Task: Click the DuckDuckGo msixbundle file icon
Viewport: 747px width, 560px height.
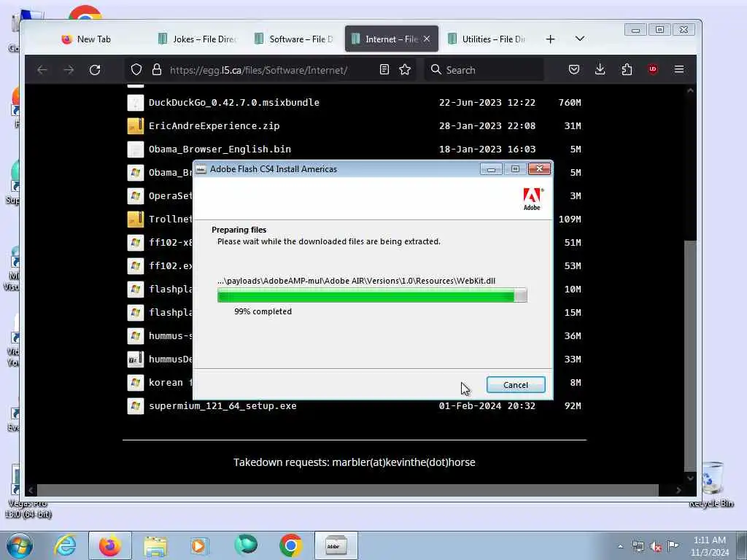Action: [135, 102]
